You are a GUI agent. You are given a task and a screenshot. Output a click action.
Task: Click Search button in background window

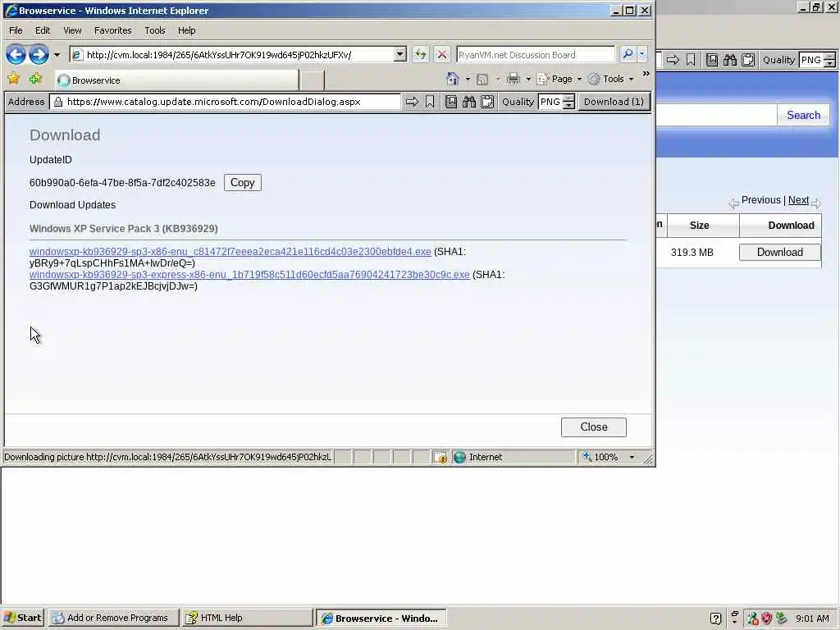(804, 115)
